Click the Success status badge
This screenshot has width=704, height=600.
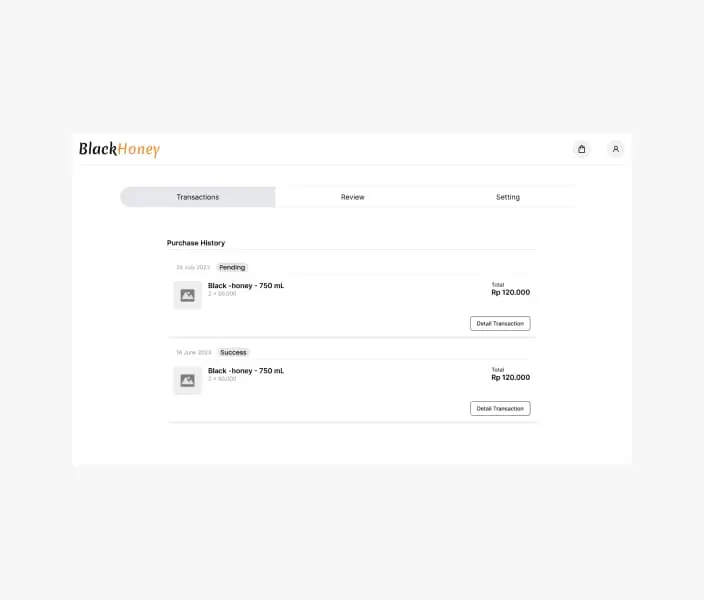pyautogui.click(x=233, y=353)
